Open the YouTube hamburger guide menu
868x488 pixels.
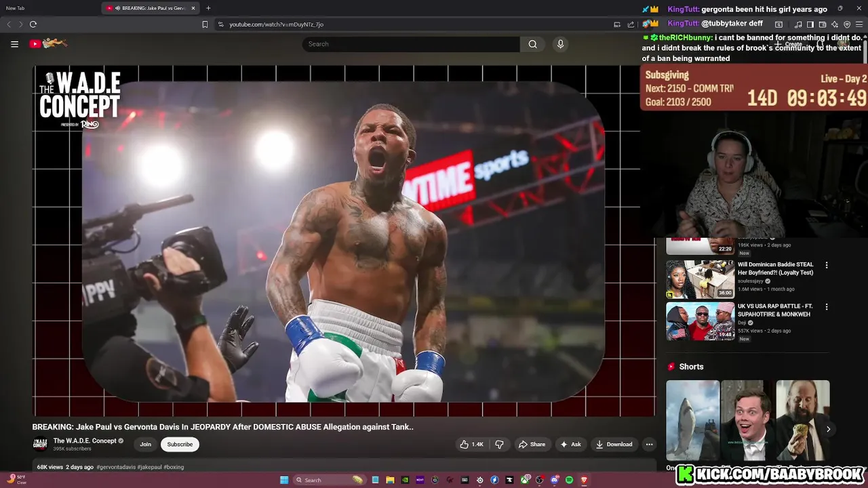[x=14, y=44]
